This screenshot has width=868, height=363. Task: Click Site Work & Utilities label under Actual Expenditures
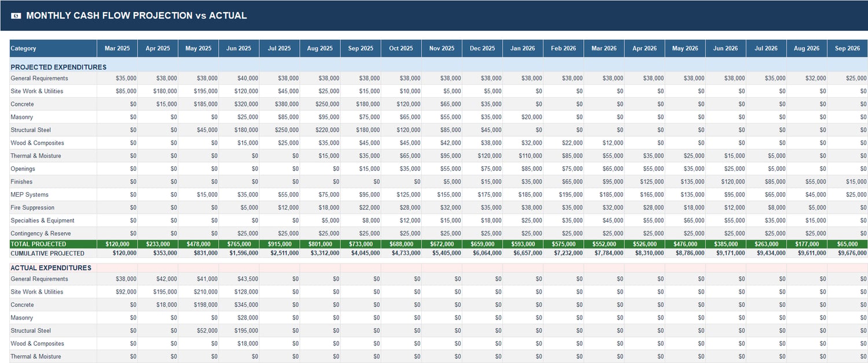click(37, 292)
